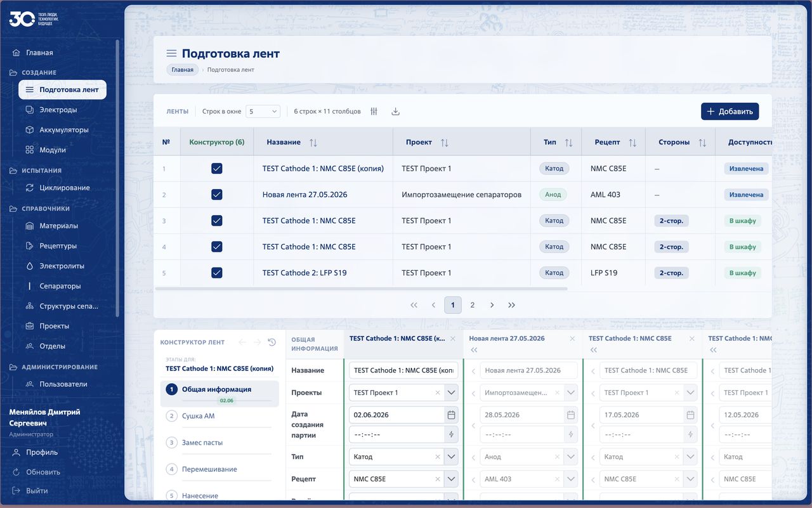Collapse Новая лента 27.05.2026 column double chevron
The width and height of the screenshot is (812, 508).
pyautogui.click(x=474, y=350)
